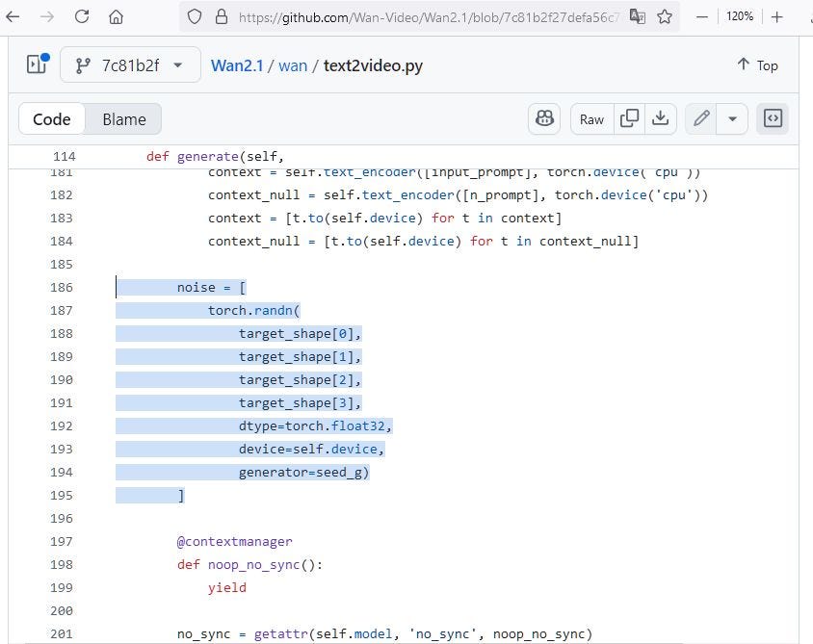Download the raw file
The width and height of the screenshot is (813, 644).
coord(661,119)
